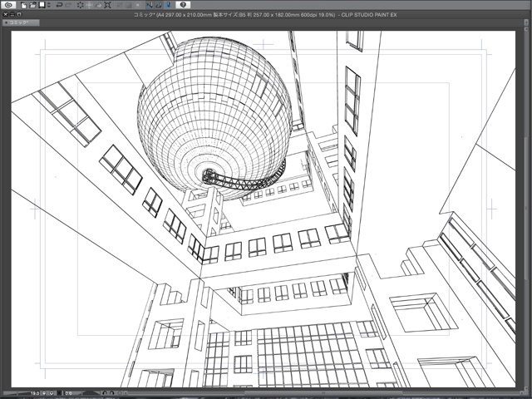Click the zoom slider at bottom left
532x399 pixels.
[15, 393]
